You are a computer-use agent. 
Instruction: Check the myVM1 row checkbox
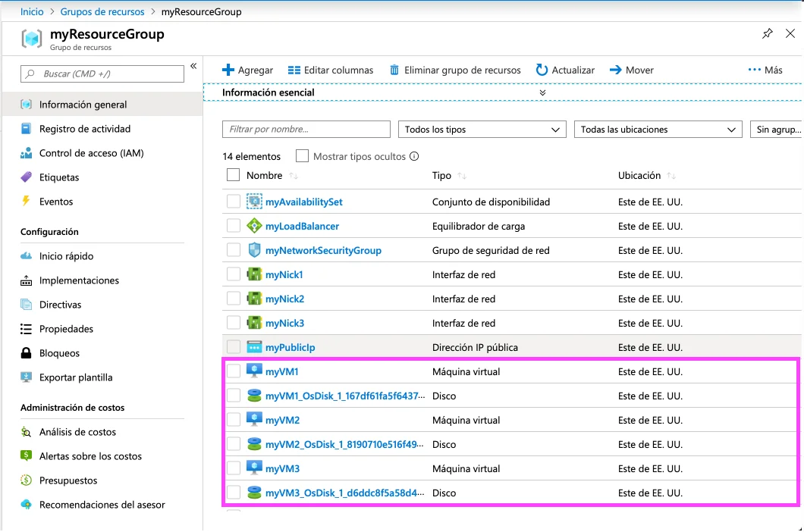[x=234, y=371]
